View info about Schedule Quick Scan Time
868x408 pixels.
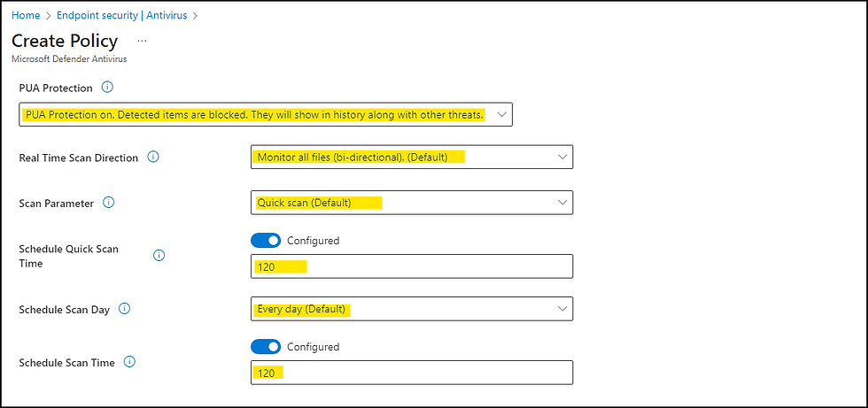pos(159,256)
